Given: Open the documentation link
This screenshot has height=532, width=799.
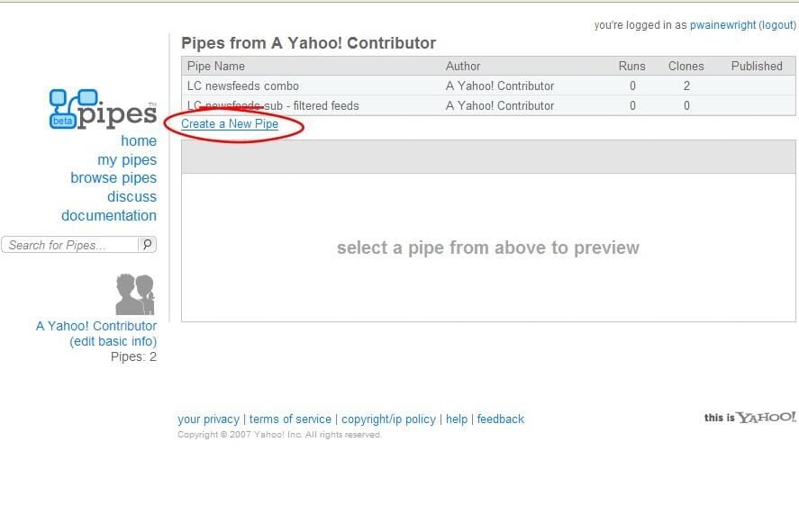Looking at the screenshot, I should tap(109, 216).
